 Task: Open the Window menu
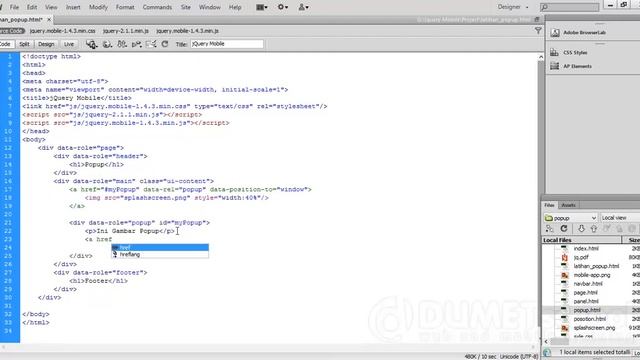209,7
